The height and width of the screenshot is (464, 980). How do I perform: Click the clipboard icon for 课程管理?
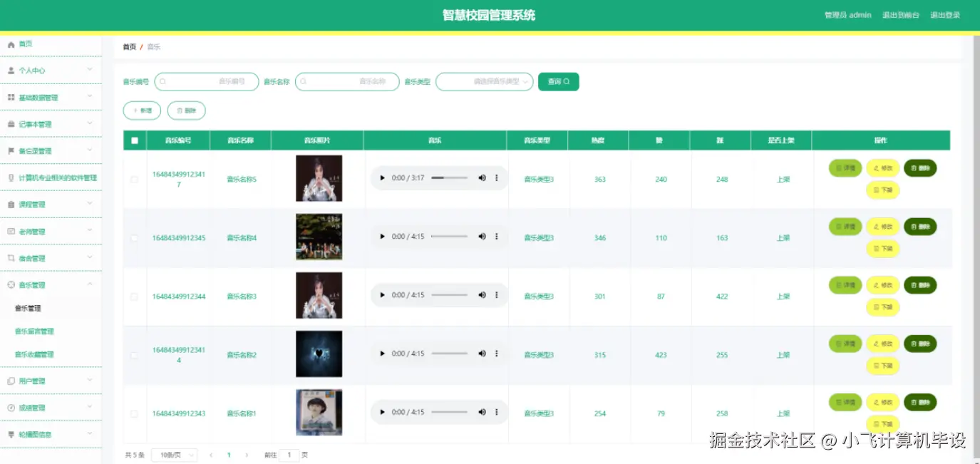[x=11, y=205]
